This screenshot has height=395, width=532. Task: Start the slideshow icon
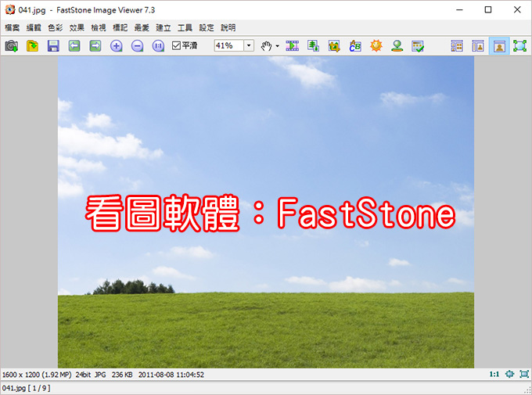[292, 46]
